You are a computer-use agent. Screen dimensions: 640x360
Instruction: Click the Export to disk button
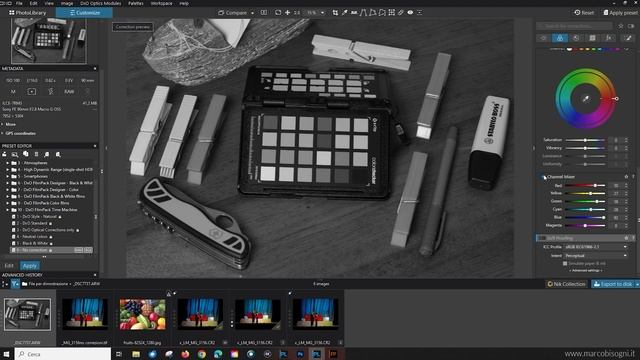[x=613, y=284]
